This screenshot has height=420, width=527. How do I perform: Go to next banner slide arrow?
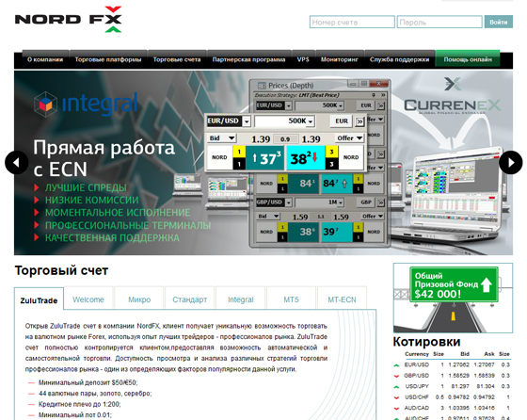(510, 162)
